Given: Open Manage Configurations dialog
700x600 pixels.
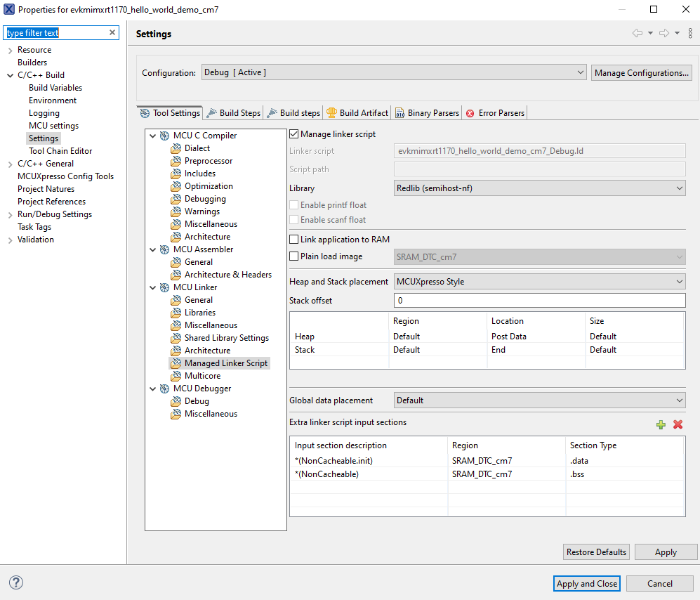Looking at the screenshot, I should tap(640, 72).
